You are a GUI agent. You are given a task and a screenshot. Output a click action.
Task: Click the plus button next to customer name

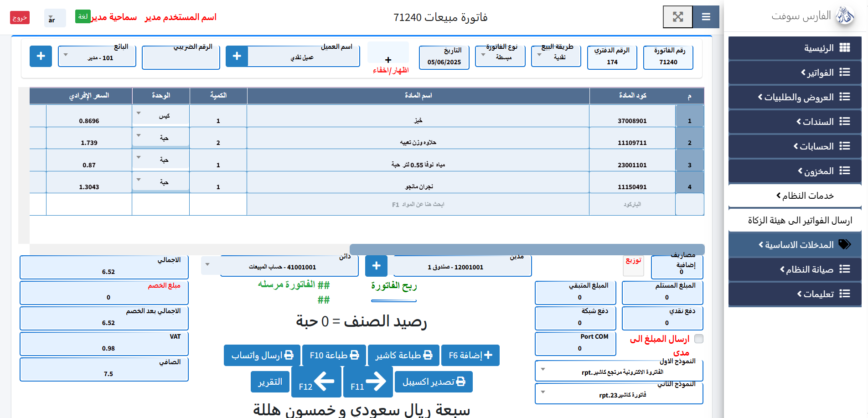[x=237, y=56]
